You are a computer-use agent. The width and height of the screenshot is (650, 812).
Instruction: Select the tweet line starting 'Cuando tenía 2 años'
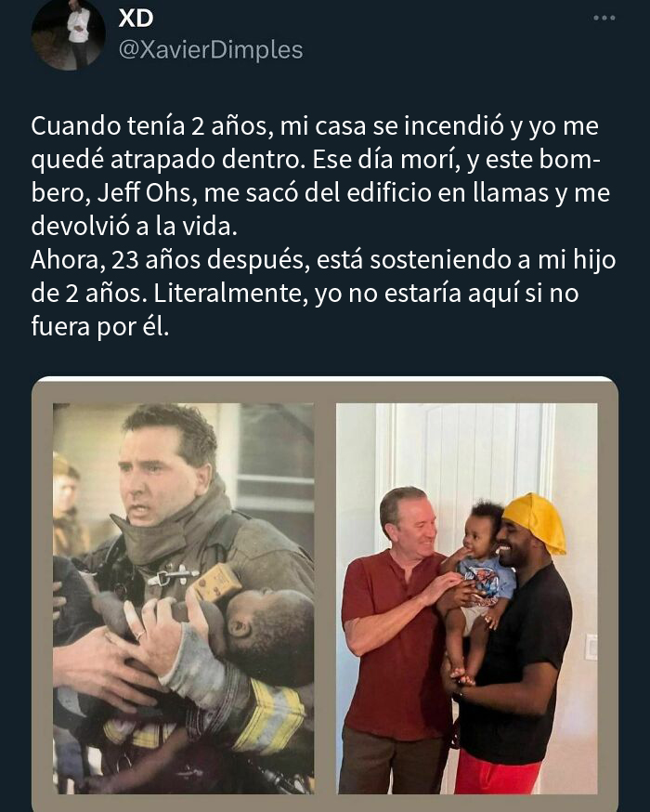315,126
